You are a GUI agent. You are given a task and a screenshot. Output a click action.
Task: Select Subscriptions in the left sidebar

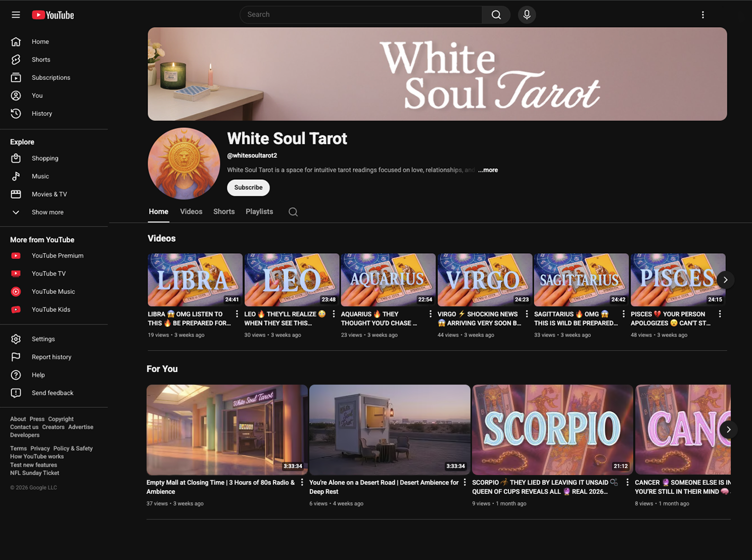coord(51,77)
